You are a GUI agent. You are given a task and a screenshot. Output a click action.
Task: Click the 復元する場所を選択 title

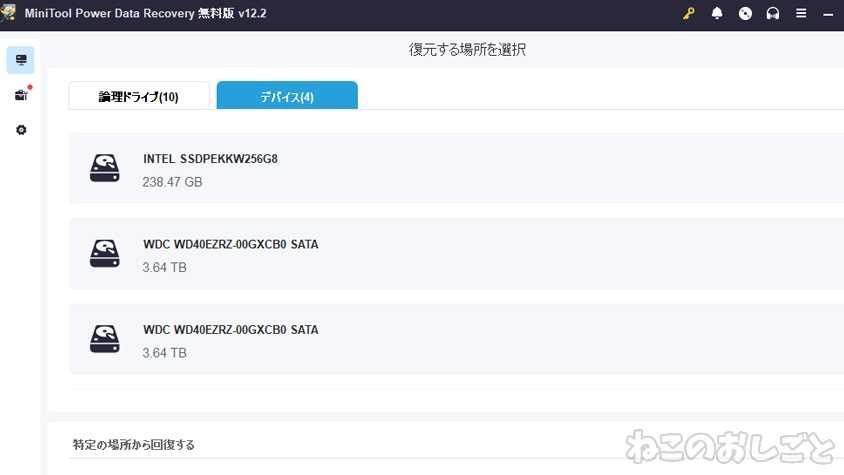tap(467, 50)
